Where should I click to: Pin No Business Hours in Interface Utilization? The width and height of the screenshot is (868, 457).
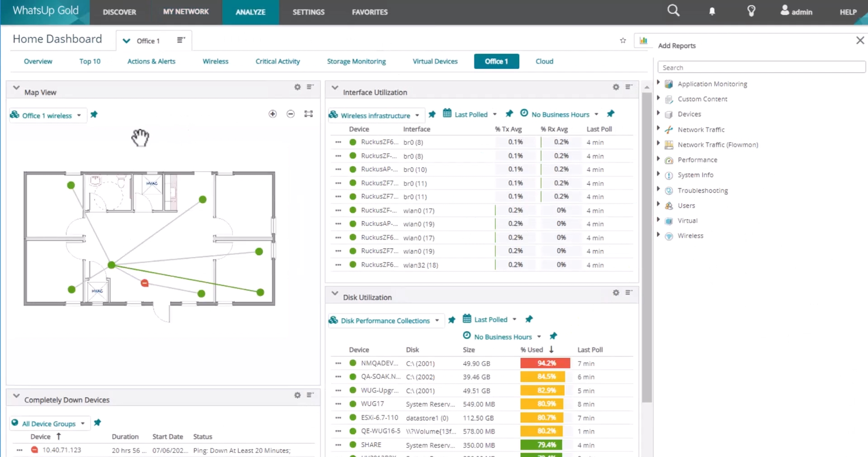coord(611,114)
